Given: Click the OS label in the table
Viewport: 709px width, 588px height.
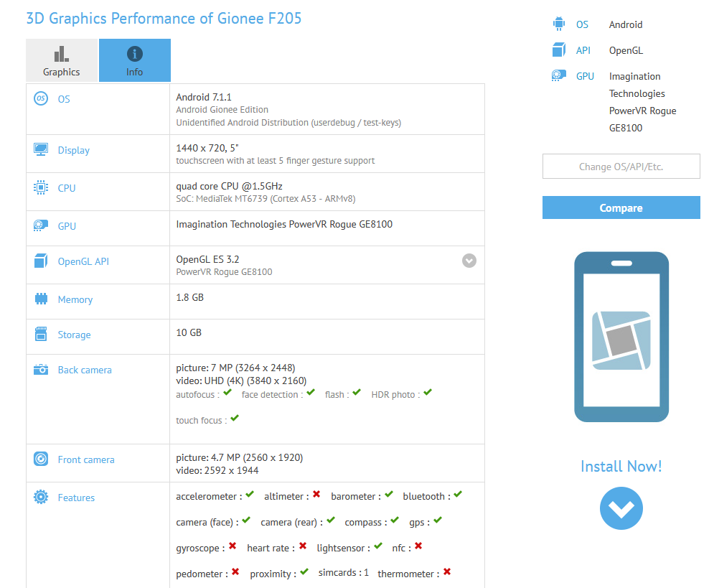Looking at the screenshot, I should coord(64,99).
